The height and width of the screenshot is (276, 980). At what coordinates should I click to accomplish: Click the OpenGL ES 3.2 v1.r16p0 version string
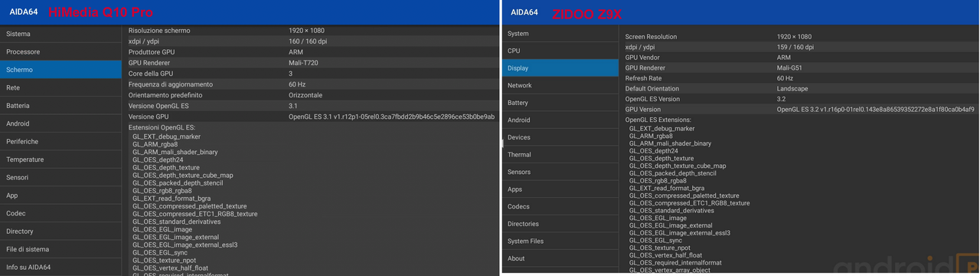coord(876,110)
